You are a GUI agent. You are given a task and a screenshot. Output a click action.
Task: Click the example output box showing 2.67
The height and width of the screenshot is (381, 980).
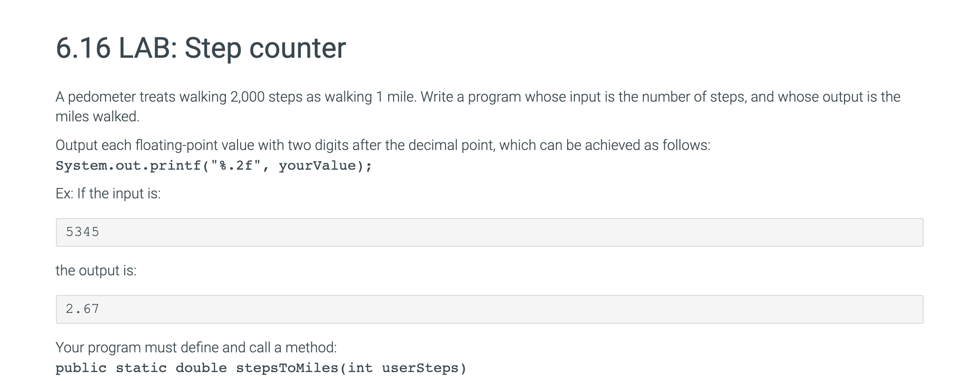pyautogui.click(x=489, y=309)
